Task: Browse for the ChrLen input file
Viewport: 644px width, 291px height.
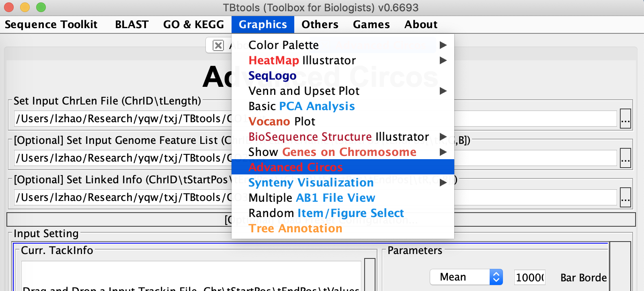Action: [x=625, y=119]
